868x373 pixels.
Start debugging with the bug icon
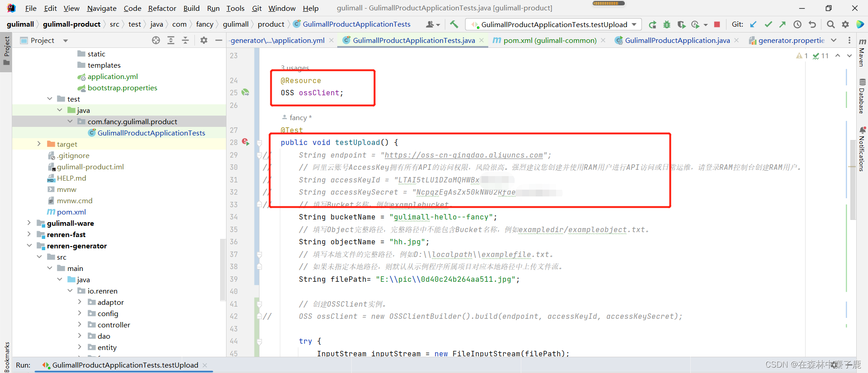pyautogui.click(x=667, y=24)
